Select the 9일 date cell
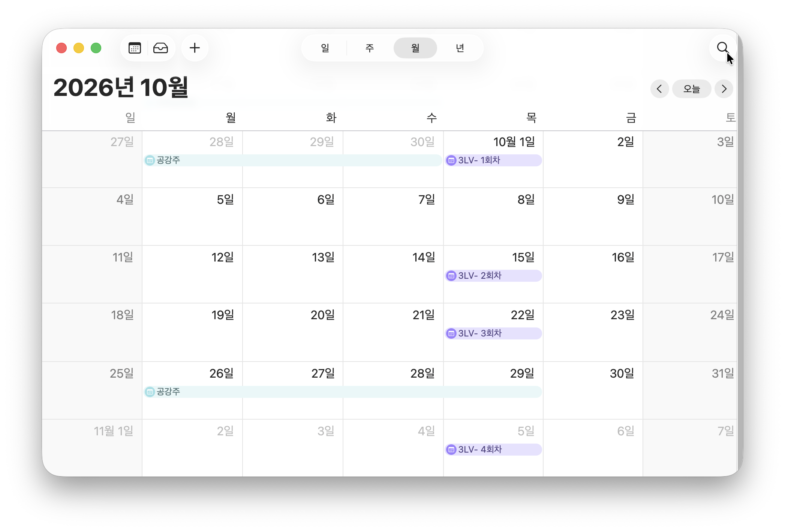This screenshot has height=532, width=785. point(593,217)
